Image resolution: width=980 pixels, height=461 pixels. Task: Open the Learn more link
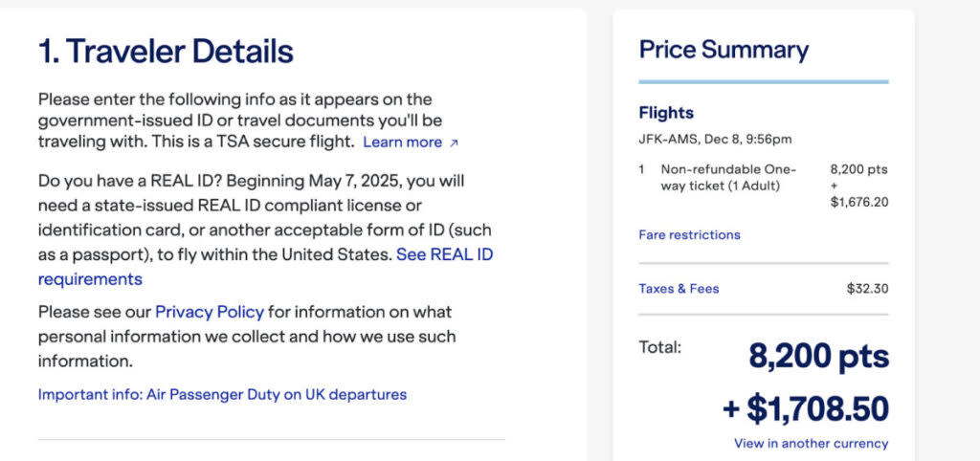pos(402,143)
